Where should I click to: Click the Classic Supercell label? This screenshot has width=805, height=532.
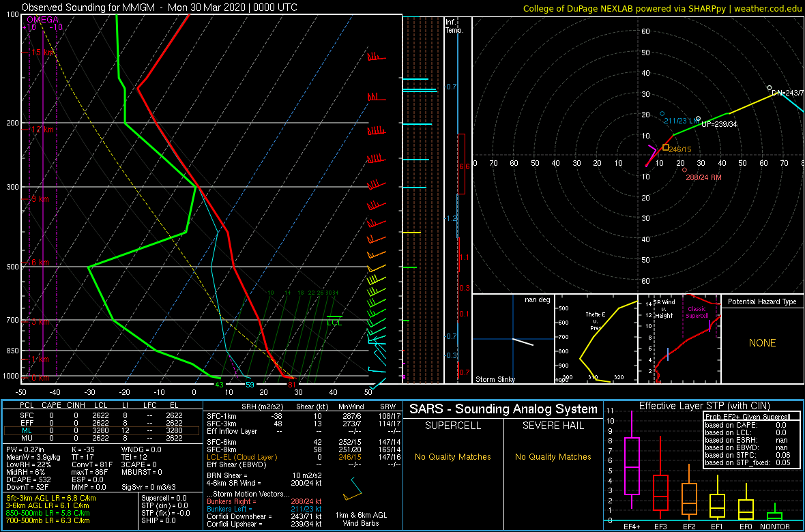[x=698, y=313]
